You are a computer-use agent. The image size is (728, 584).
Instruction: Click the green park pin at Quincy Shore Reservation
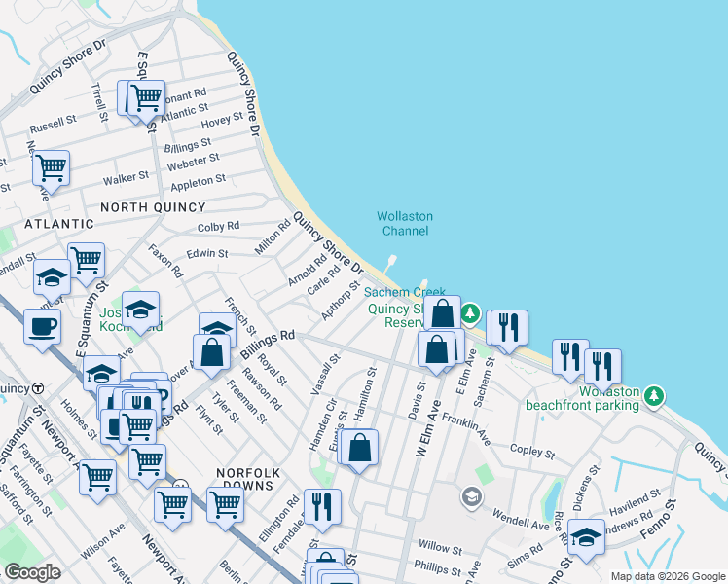pos(470,313)
